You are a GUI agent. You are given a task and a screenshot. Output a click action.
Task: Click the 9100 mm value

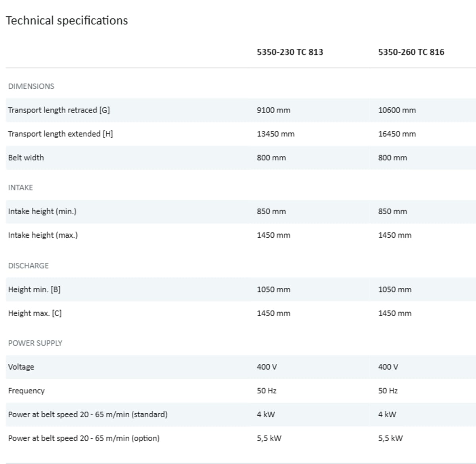[x=273, y=110]
